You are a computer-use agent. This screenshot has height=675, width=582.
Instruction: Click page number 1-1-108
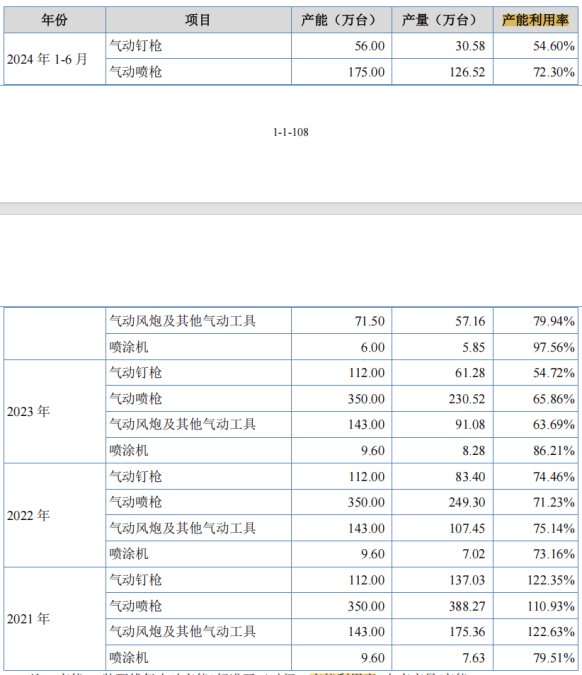291,132
